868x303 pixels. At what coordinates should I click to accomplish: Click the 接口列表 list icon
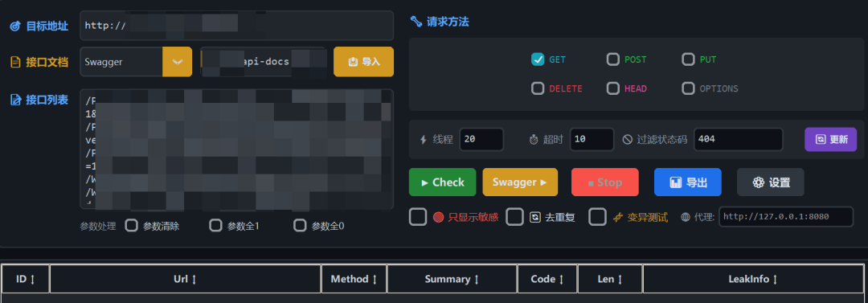point(15,100)
